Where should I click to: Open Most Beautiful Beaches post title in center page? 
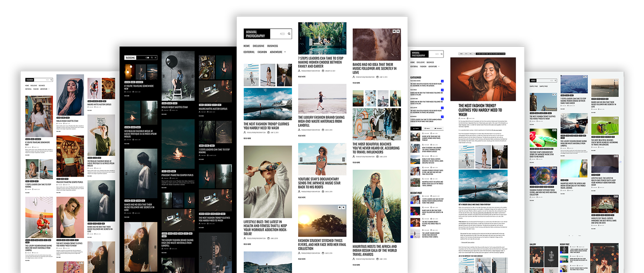[376, 148]
